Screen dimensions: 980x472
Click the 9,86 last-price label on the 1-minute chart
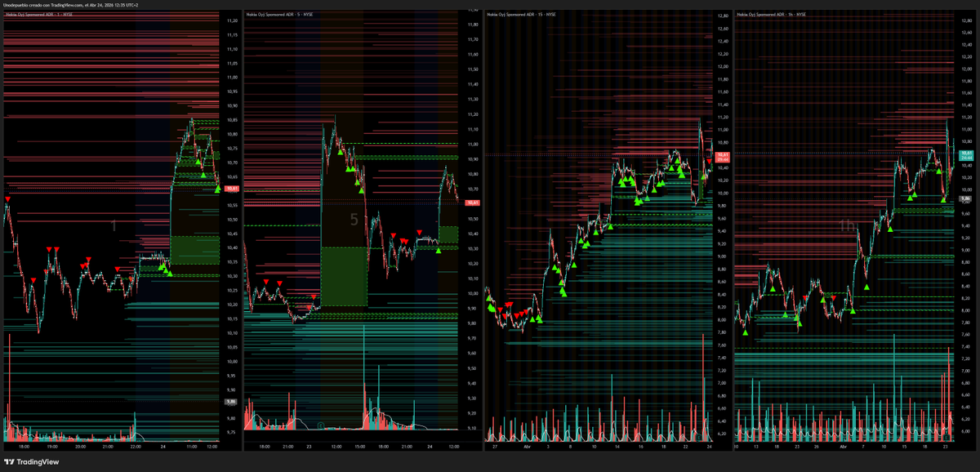tap(231, 403)
